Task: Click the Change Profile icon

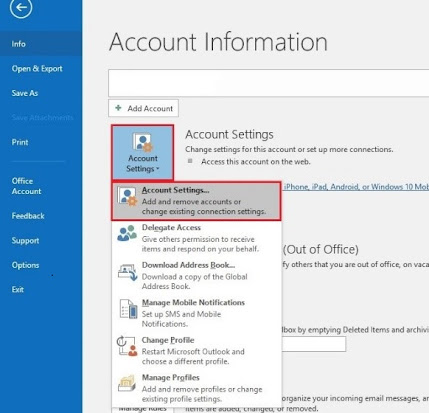Action: pyautogui.click(x=127, y=346)
